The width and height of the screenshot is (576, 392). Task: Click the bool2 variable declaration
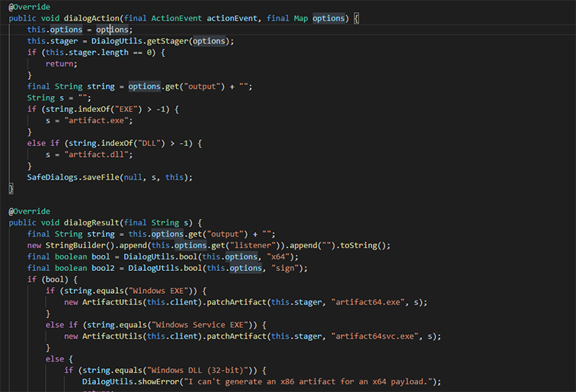click(x=103, y=268)
